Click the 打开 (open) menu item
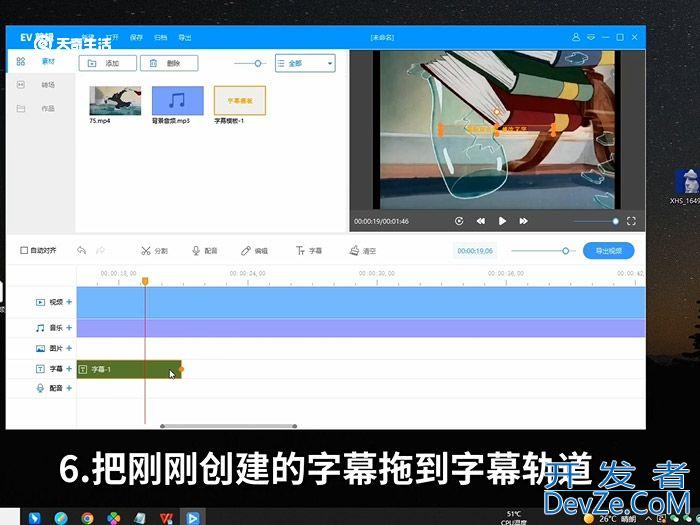 pos(112,38)
